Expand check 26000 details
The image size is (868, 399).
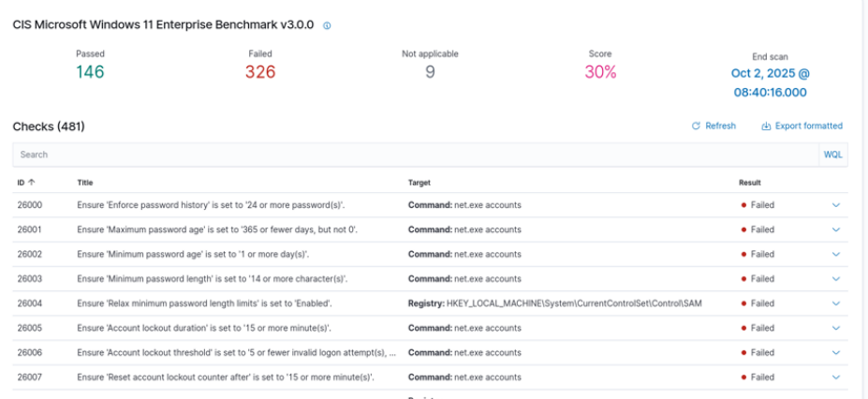point(836,205)
